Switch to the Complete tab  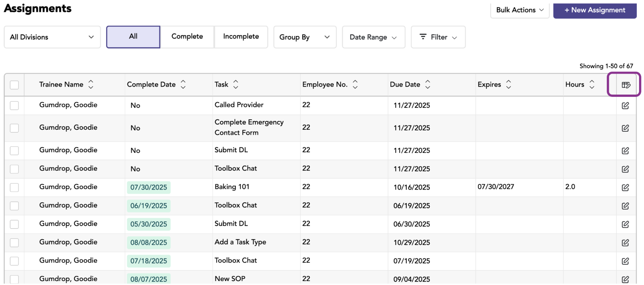coord(187,37)
